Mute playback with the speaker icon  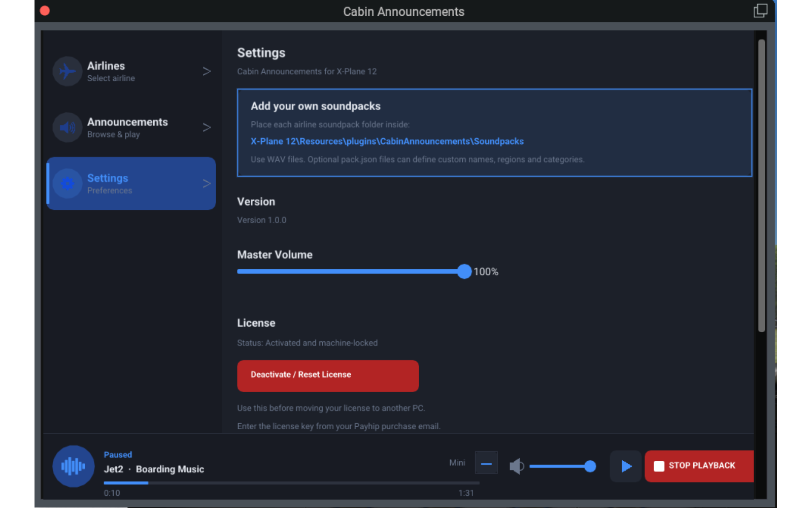tap(517, 466)
